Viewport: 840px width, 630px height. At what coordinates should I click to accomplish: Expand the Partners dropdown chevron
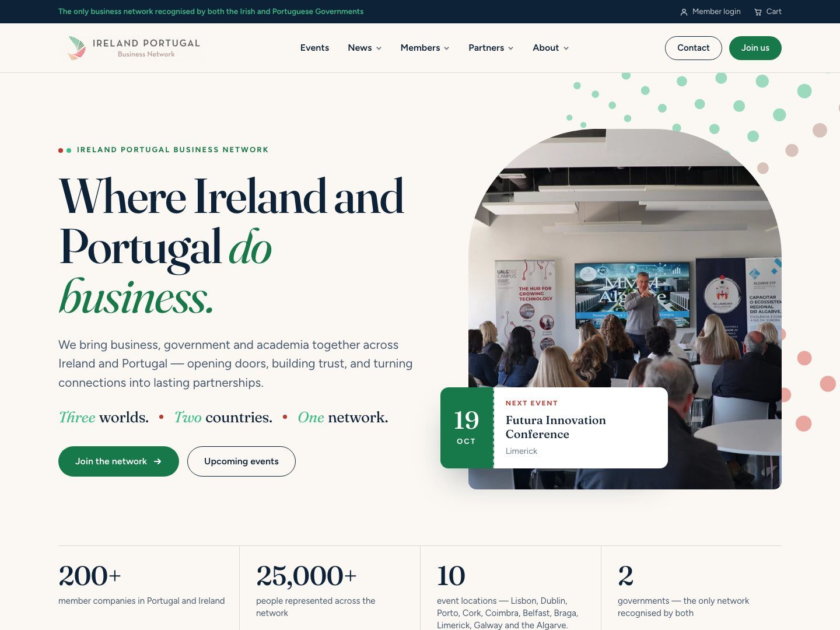[x=510, y=48]
